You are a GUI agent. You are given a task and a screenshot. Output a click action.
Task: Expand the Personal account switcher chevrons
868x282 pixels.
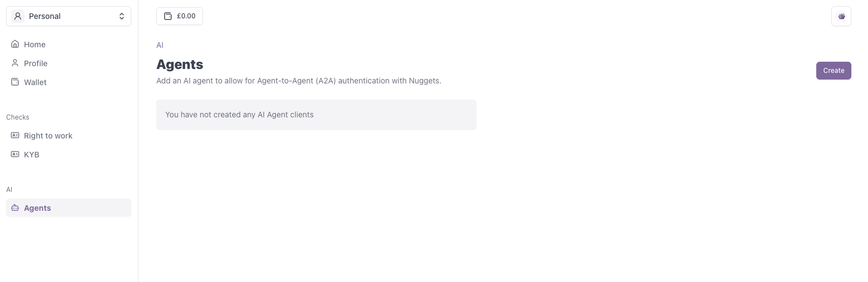[122, 16]
